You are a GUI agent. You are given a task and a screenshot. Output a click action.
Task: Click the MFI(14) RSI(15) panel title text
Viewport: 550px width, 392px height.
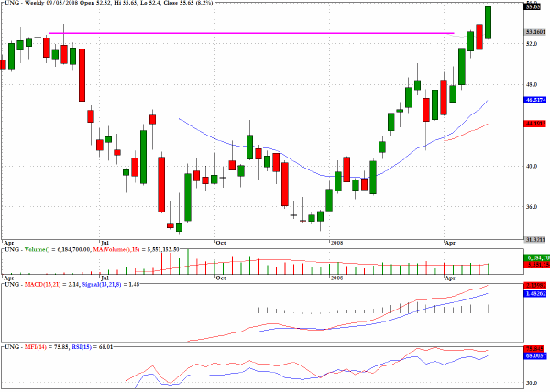coord(59,347)
